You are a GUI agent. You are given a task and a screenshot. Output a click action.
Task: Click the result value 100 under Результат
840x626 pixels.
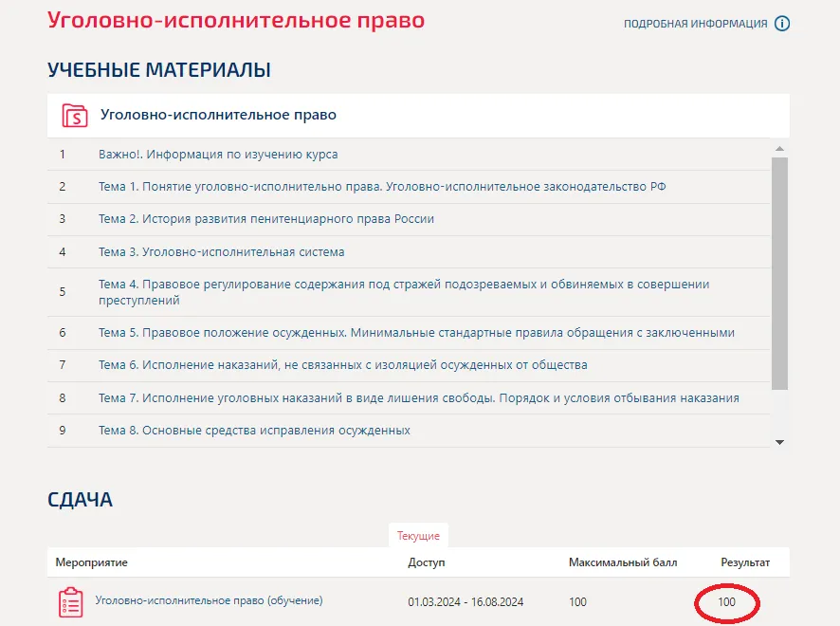[x=727, y=602]
